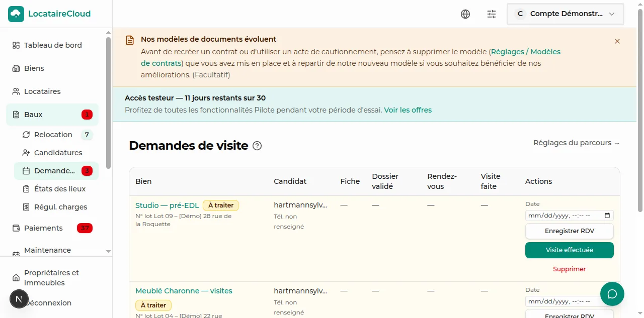
Task: Follow the Voir les offres link
Action: point(408,110)
